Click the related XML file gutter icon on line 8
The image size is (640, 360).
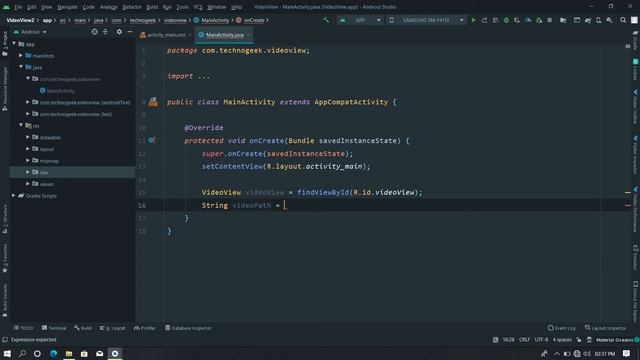(x=153, y=102)
